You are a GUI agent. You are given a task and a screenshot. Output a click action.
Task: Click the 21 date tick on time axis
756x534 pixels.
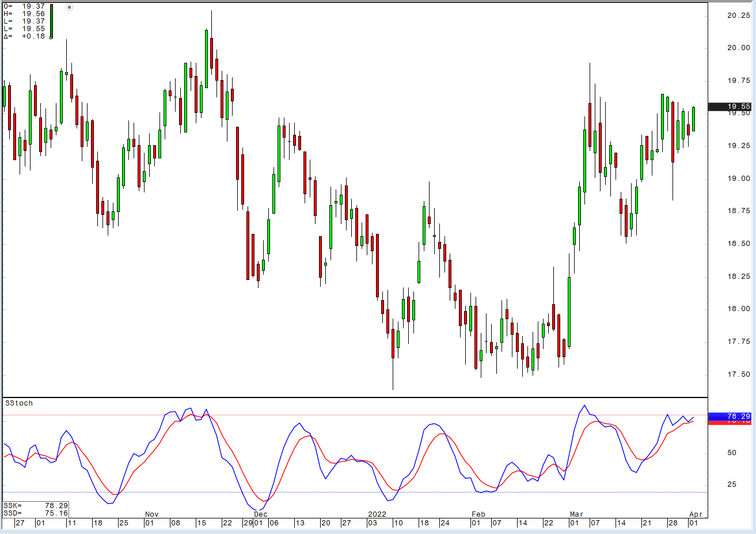point(647,523)
